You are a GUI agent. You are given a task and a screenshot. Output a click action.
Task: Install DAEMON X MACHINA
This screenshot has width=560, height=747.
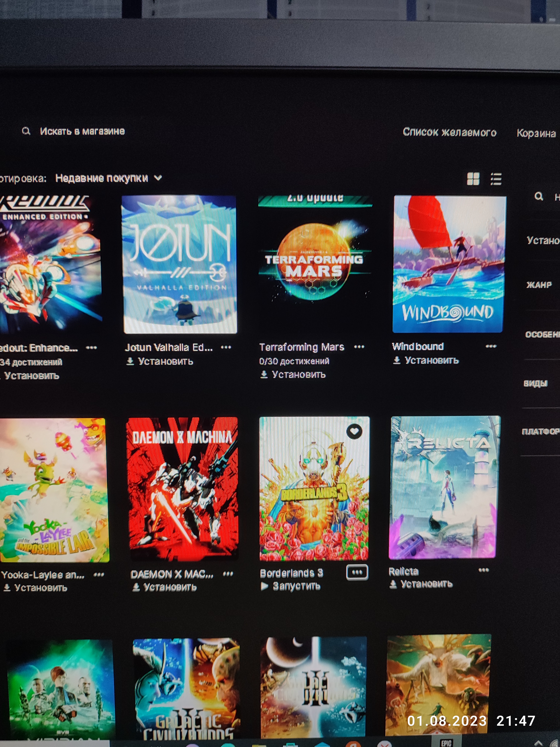(x=164, y=587)
